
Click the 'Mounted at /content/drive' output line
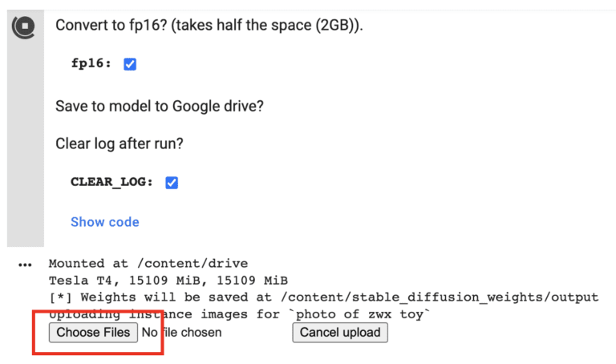148,264
